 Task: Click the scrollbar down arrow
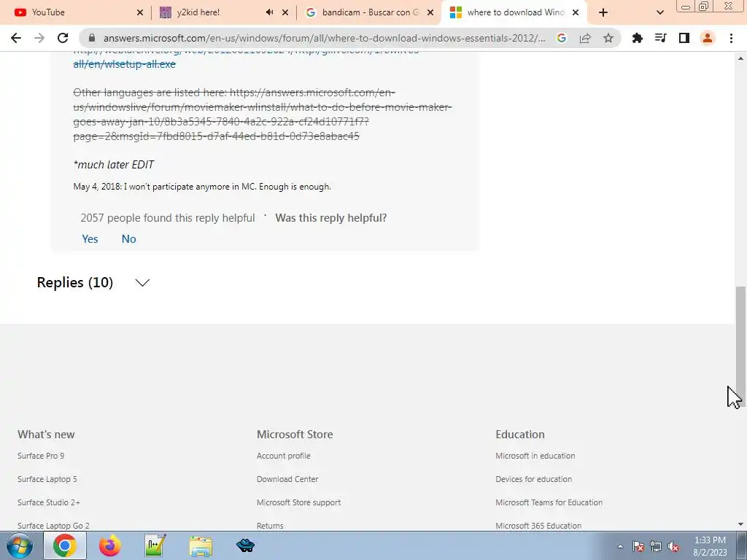coord(740,524)
